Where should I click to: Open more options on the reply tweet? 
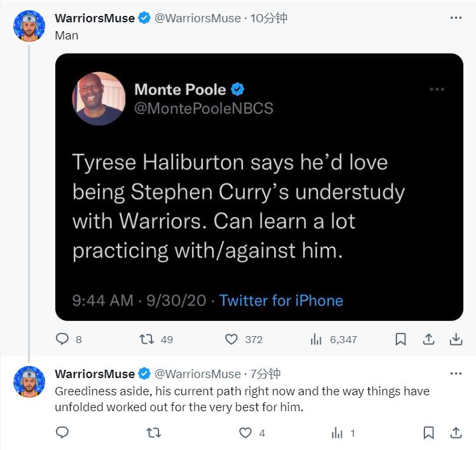456,373
